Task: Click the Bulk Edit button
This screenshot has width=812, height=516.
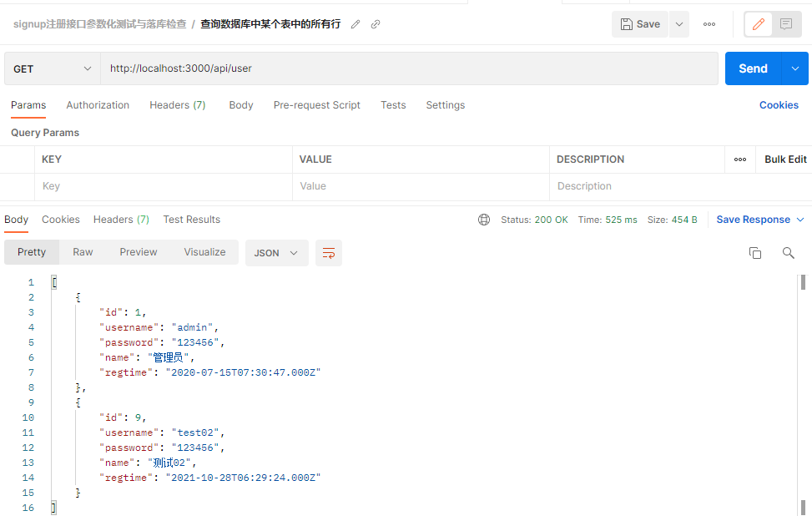Action: coord(785,159)
